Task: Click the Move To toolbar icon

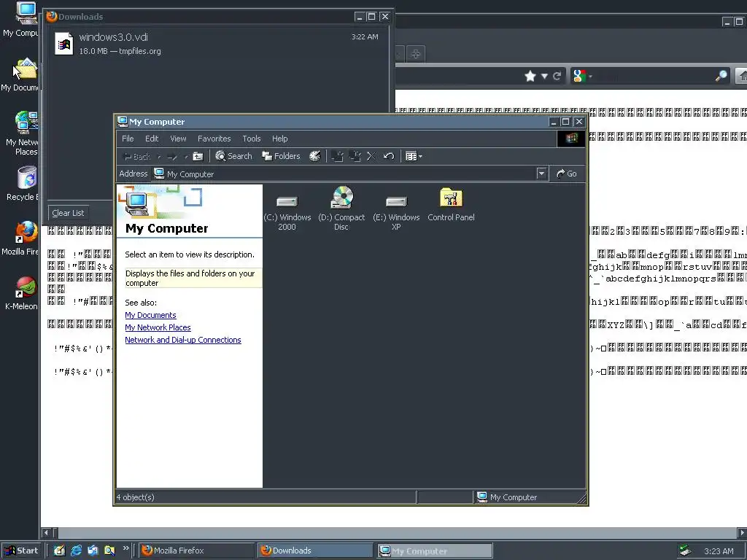Action: pyautogui.click(x=337, y=156)
